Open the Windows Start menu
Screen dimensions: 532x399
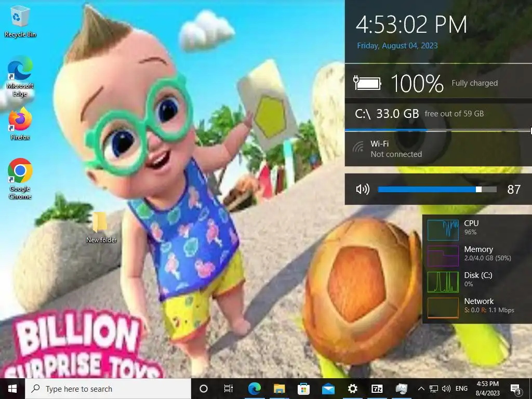coord(12,389)
